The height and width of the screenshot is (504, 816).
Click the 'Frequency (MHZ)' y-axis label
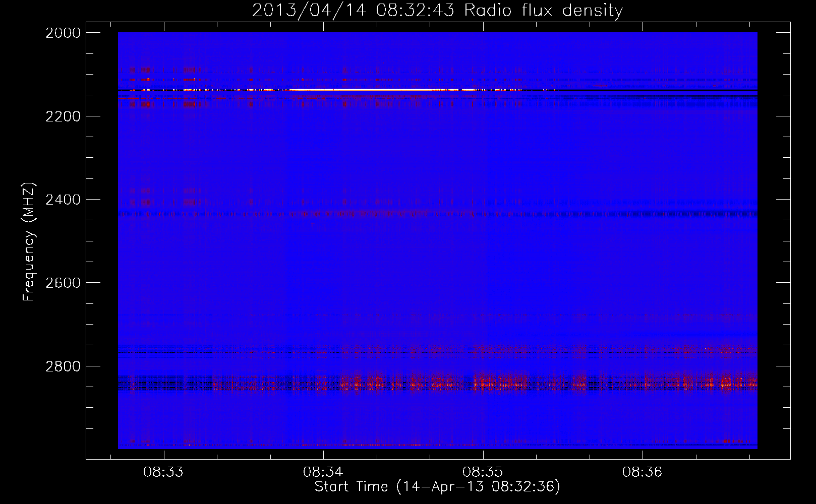[x=29, y=242]
